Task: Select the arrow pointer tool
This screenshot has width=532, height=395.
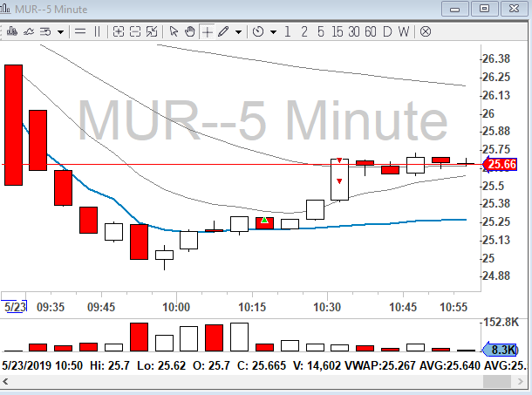Action: point(174,31)
